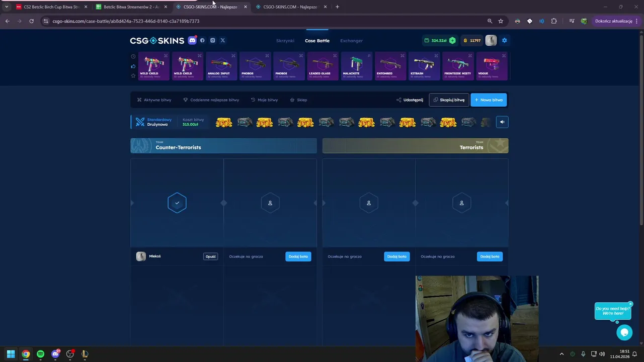Open tab search chevron
This screenshot has height=362, width=644.
coord(6,7)
